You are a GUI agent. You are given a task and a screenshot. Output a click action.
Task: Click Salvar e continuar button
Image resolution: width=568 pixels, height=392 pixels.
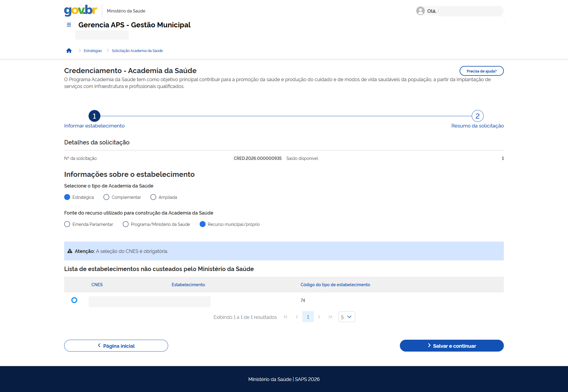tap(452, 346)
